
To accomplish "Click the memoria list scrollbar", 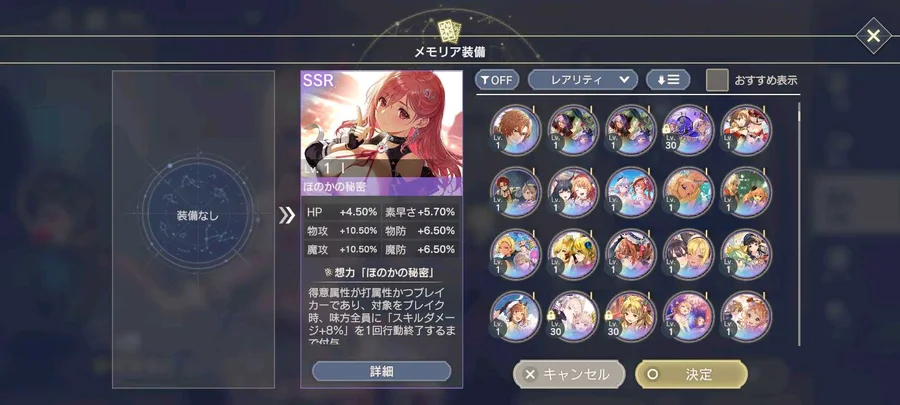I will pos(799,224).
